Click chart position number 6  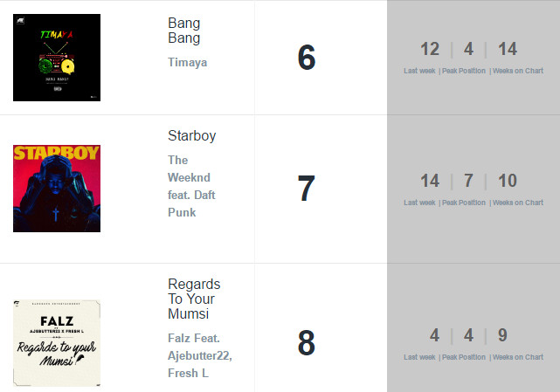tap(307, 58)
